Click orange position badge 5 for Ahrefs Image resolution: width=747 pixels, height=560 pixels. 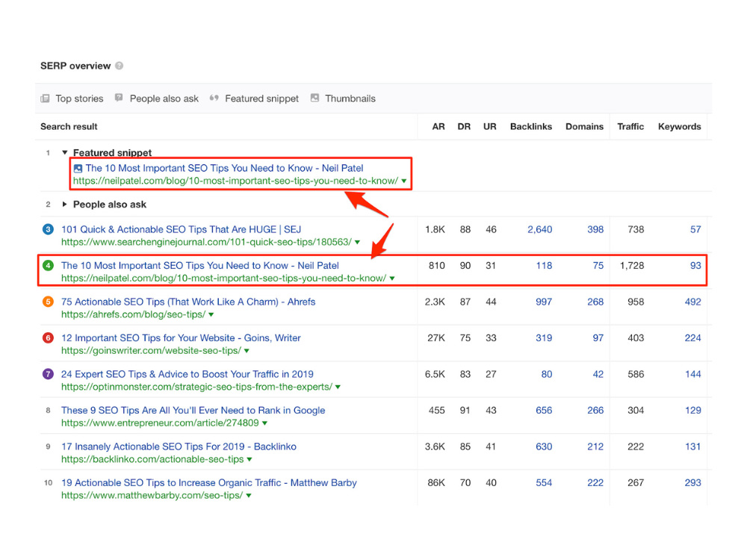click(x=48, y=302)
